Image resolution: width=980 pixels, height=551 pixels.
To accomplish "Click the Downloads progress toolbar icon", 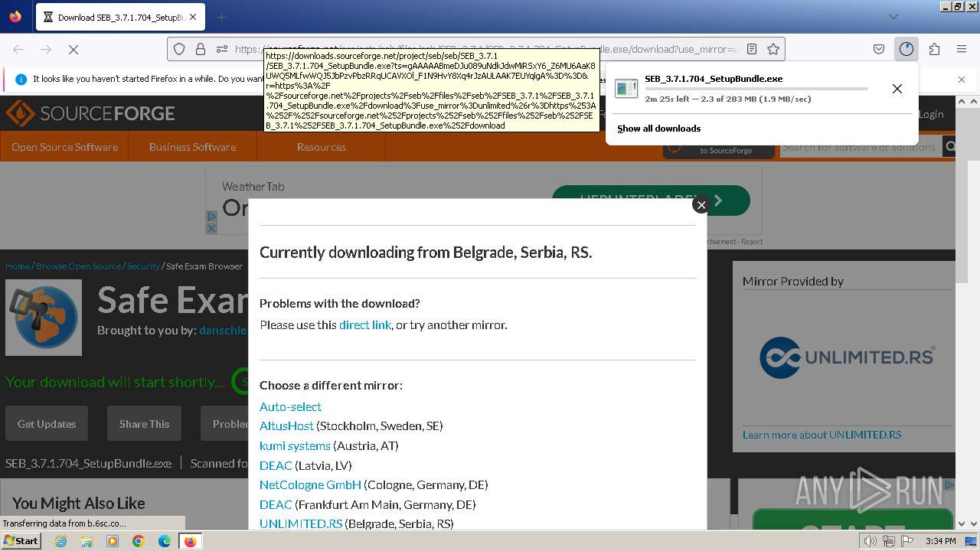I will (x=906, y=49).
